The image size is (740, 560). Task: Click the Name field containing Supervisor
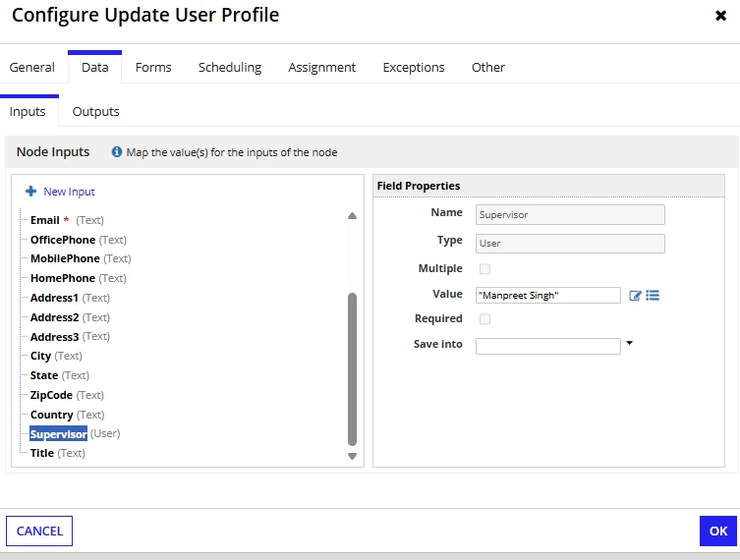coord(570,214)
